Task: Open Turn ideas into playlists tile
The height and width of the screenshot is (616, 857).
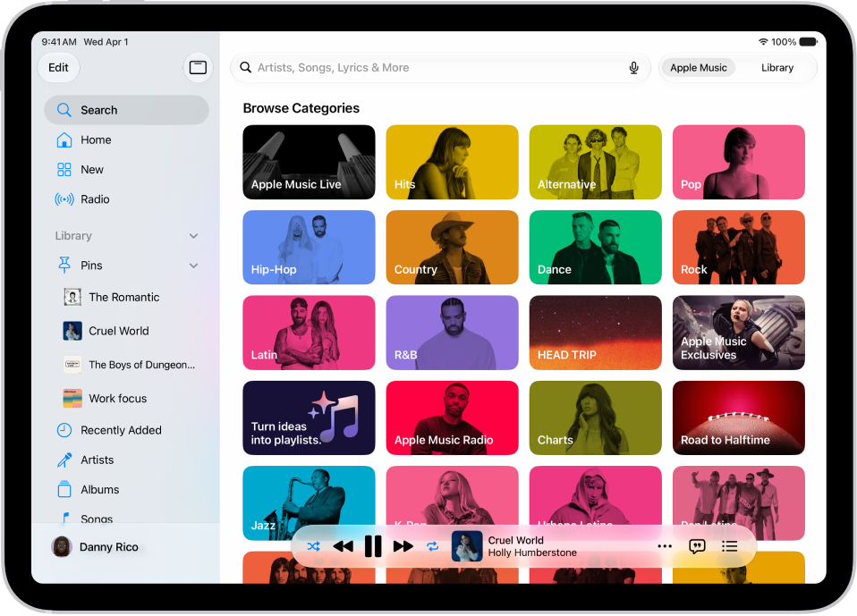Action: pos(309,418)
